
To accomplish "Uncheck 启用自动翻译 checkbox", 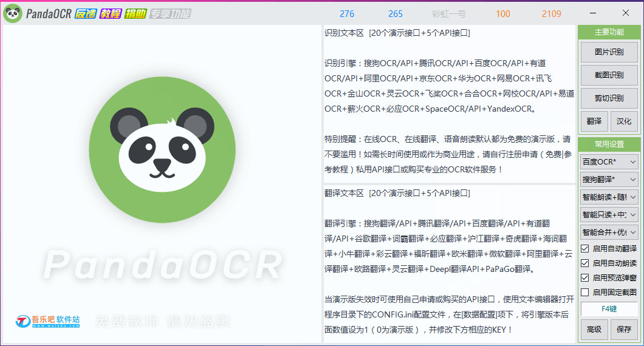I will coord(585,249).
